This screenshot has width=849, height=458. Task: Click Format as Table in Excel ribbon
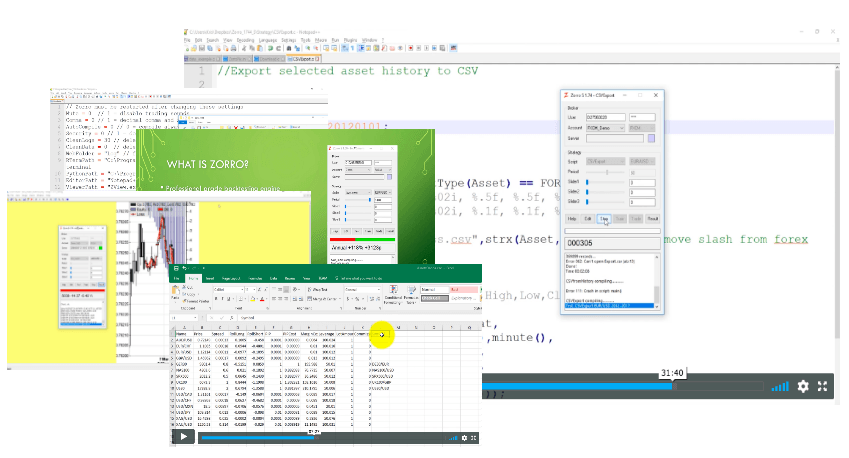[411, 296]
